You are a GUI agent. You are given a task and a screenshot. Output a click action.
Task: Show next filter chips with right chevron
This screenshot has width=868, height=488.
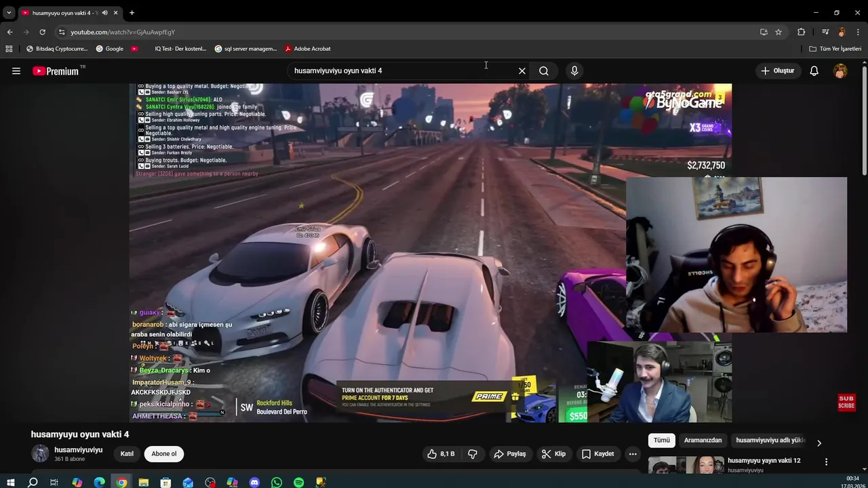[818, 443]
